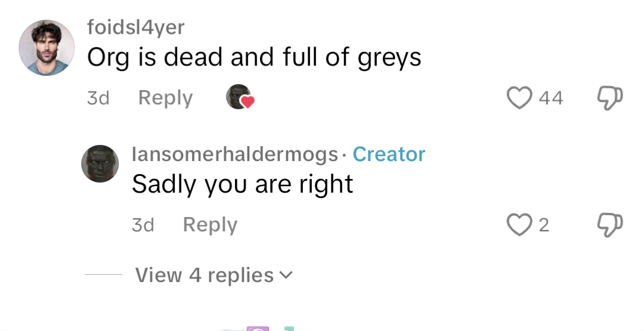Dislike the creator's "Sadly you are right" reply
The image size is (644, 331).
tap(610, 225)
